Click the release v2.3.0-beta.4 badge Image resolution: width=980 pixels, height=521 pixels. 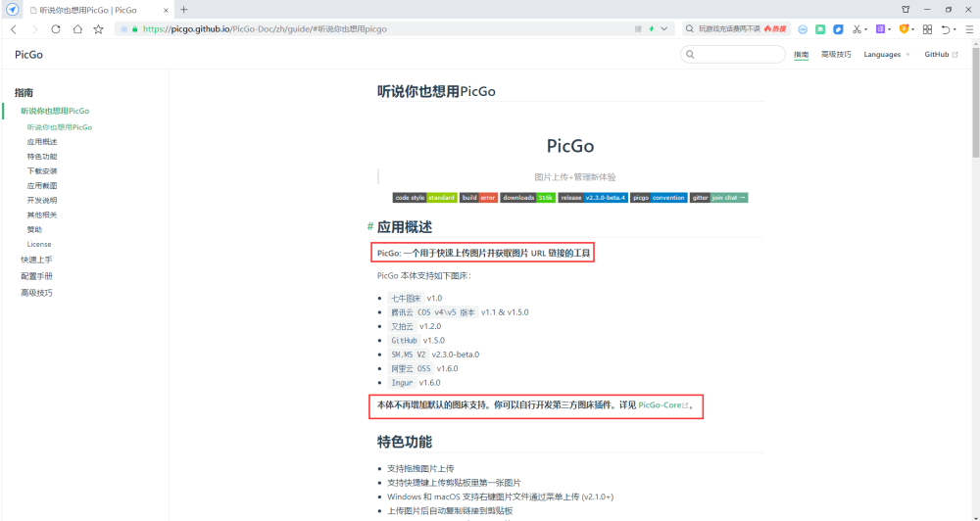click(593, 198)
